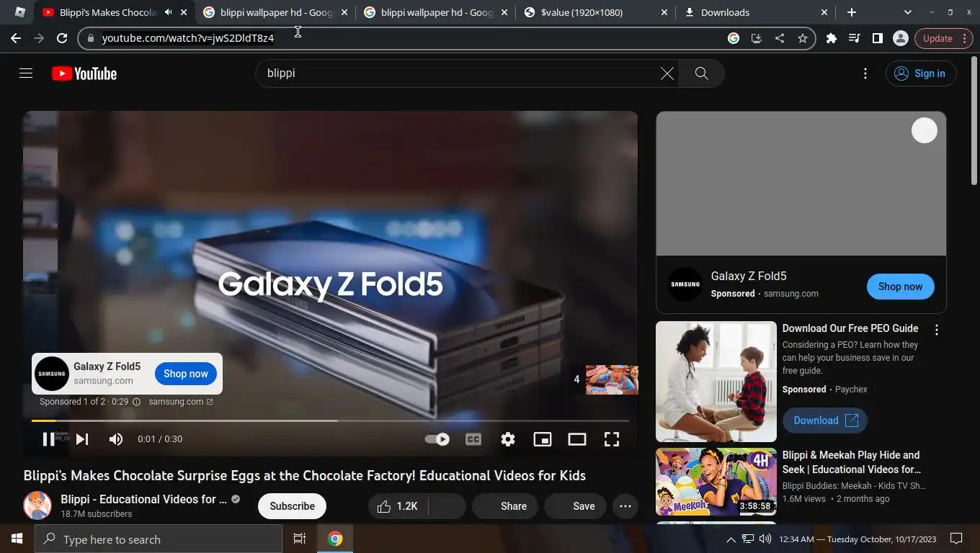
Task: Open Google icon in address bar
Action: click(x=734, y=38)
